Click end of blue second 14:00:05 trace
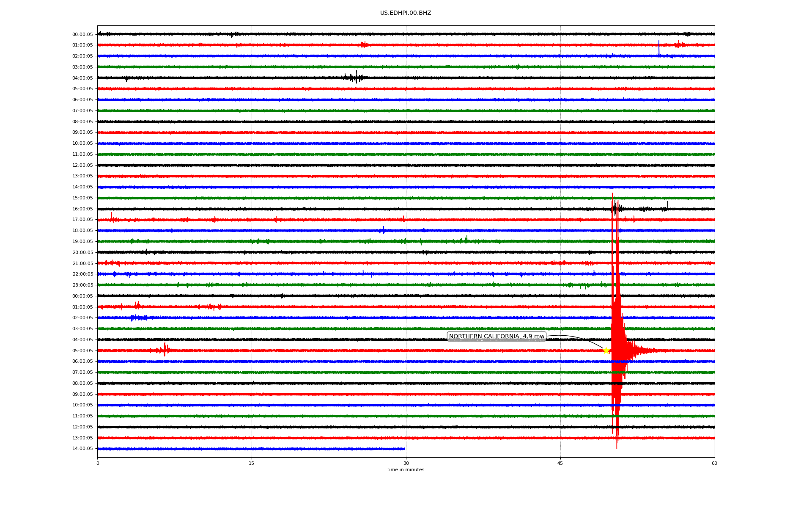This screenshot has width=812, height=508. 404,449
